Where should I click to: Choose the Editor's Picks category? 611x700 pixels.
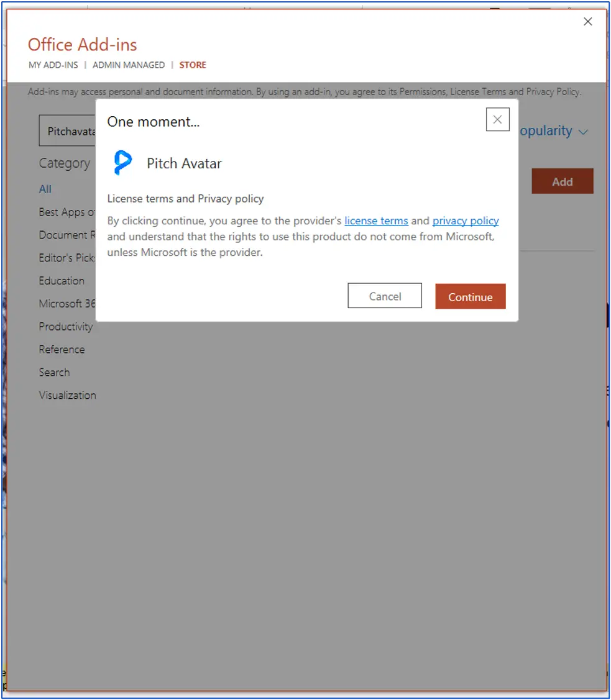67,258
